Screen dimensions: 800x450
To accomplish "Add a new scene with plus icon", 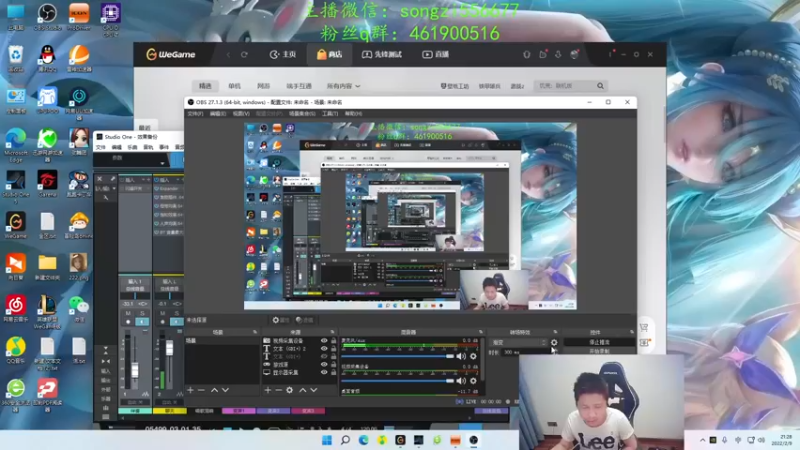I will click(x=190, y=390).
